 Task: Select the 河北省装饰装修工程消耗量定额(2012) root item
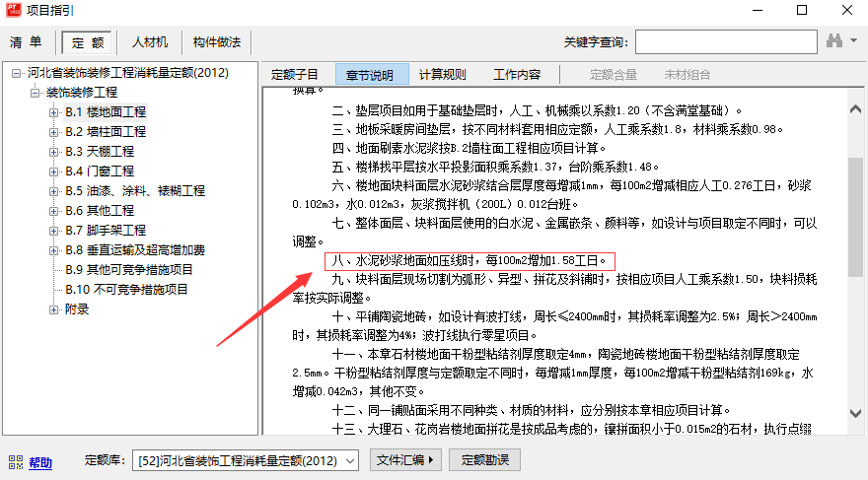[128, 72]
